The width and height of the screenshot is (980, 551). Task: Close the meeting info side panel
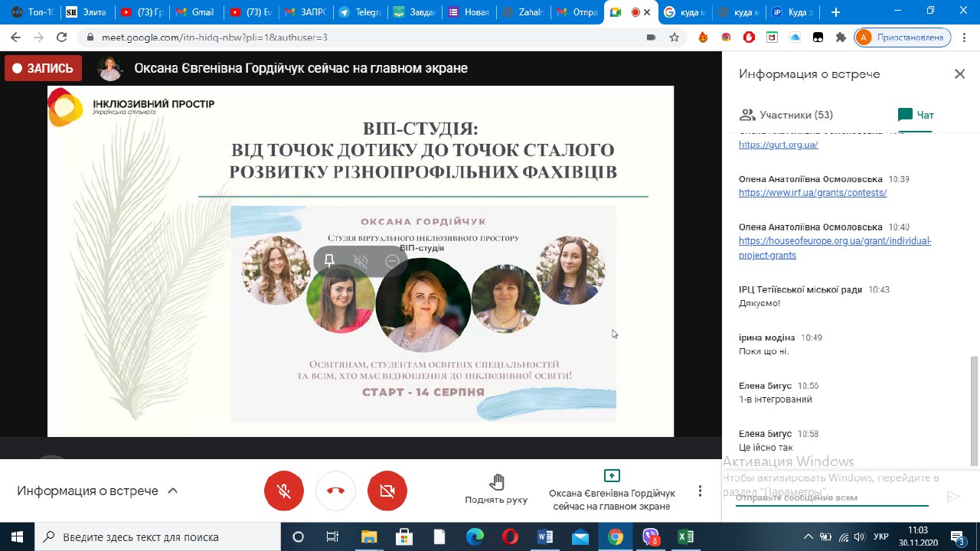959,74
